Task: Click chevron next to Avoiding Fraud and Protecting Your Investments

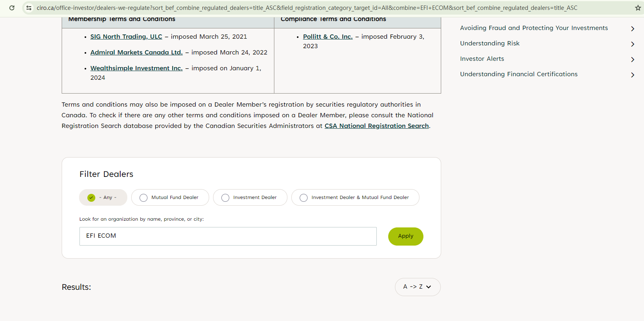Action: (633, 29)
